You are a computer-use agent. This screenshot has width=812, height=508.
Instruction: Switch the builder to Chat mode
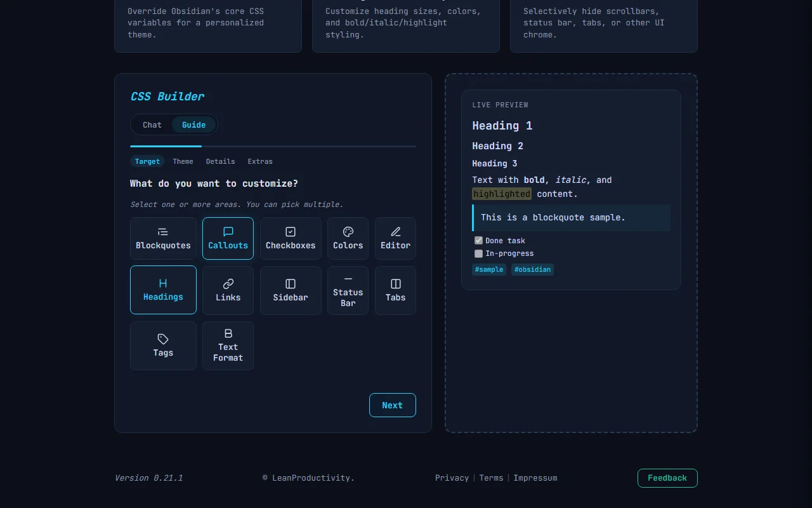click(x=152, y=124)
